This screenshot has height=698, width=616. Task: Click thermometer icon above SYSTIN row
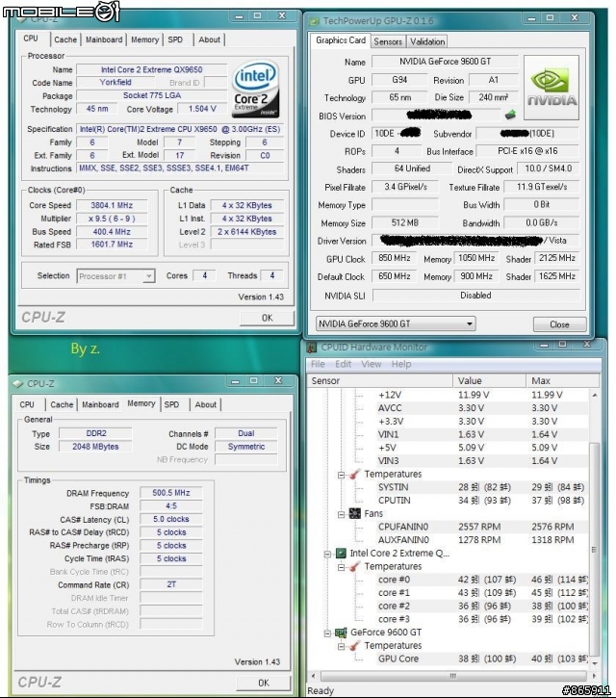(x=355, y=474)
